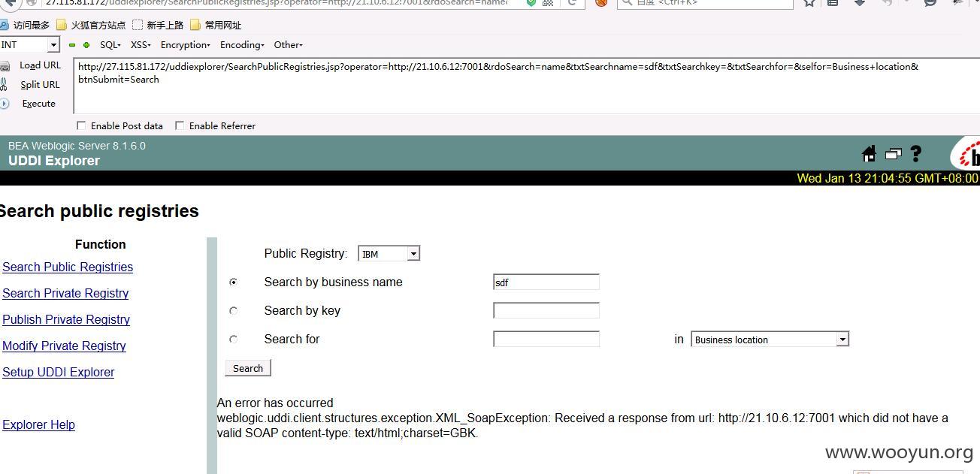Click the Search for text field

pos(546,340)
